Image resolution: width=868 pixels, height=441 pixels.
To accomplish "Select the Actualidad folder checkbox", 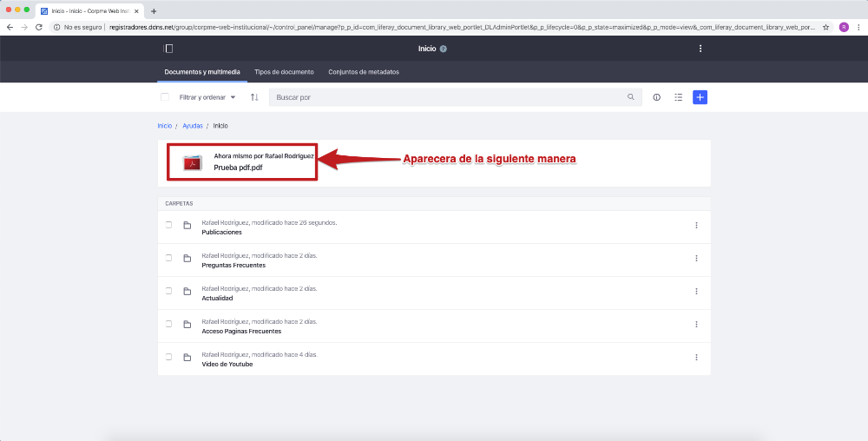I will coord(169,292).
